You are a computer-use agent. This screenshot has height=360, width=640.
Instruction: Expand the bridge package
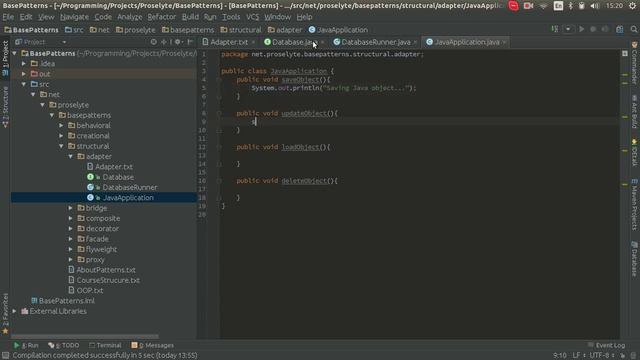click(x=71, y=208)
